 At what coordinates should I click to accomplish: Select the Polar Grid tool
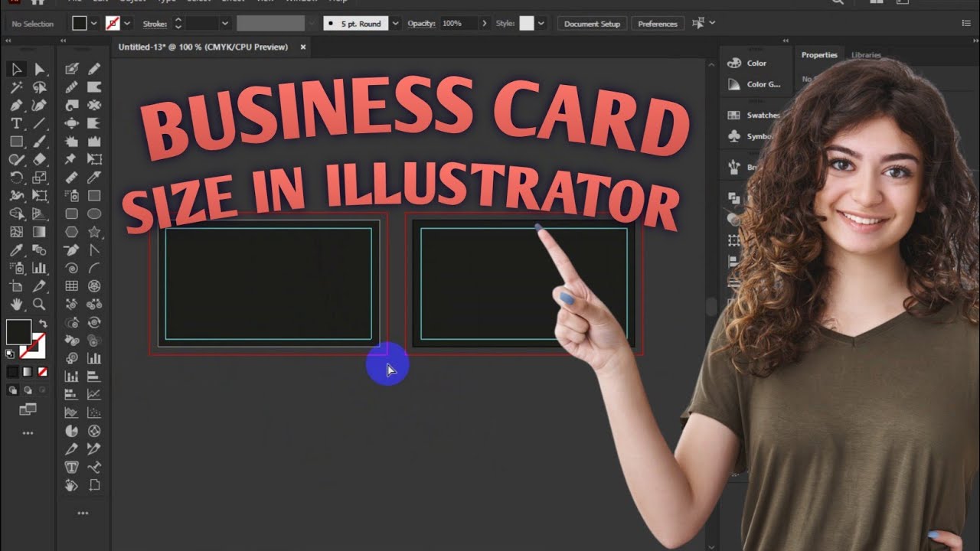(x=94, y=286)
